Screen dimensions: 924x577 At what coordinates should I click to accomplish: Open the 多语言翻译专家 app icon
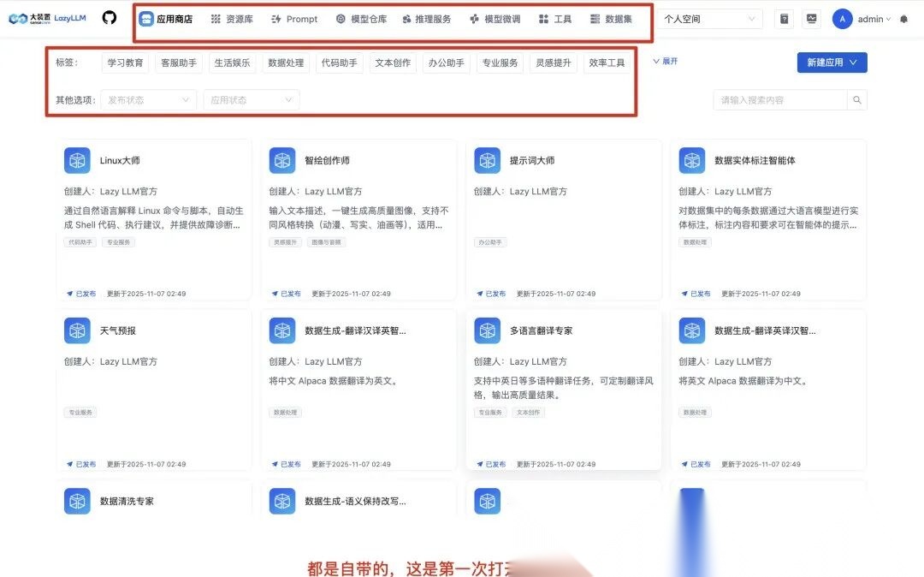(488, 330)
